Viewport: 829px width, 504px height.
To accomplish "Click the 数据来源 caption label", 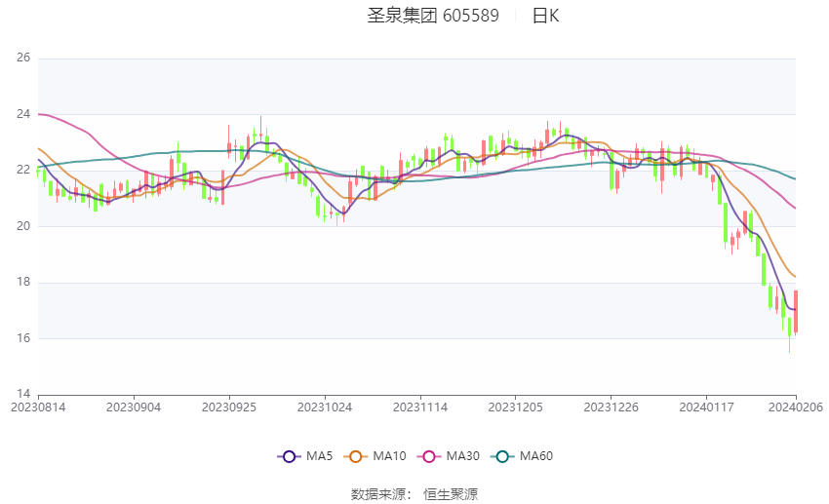I will [x=378, y=494].
